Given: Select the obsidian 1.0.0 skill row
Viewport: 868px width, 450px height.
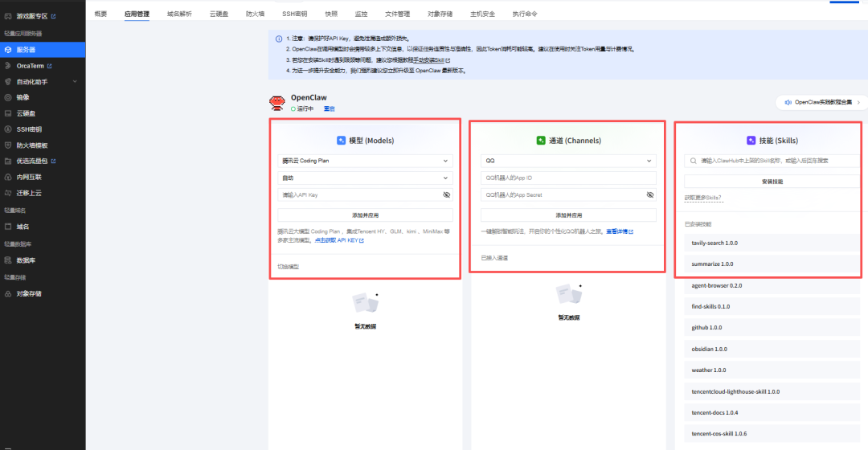Looking at the screenshot, I should click(x=772, y=350).
